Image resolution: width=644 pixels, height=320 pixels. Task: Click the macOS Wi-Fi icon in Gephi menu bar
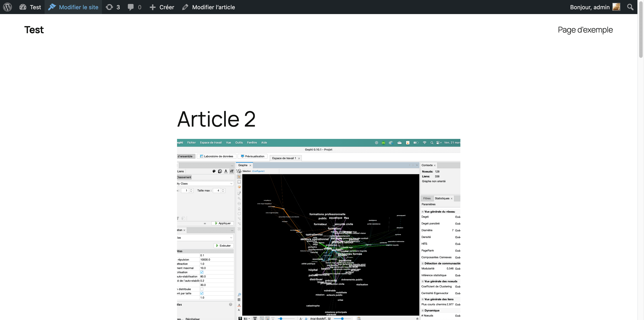coord(425,143)
